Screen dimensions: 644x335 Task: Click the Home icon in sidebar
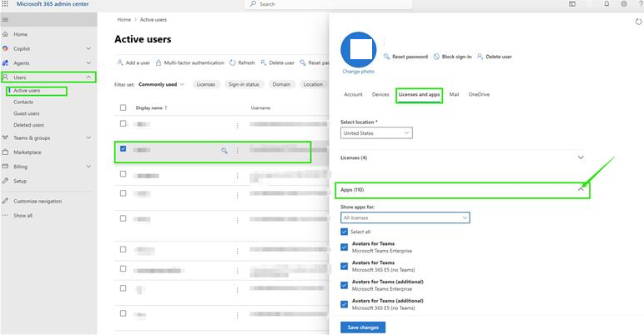coord(5,34)
